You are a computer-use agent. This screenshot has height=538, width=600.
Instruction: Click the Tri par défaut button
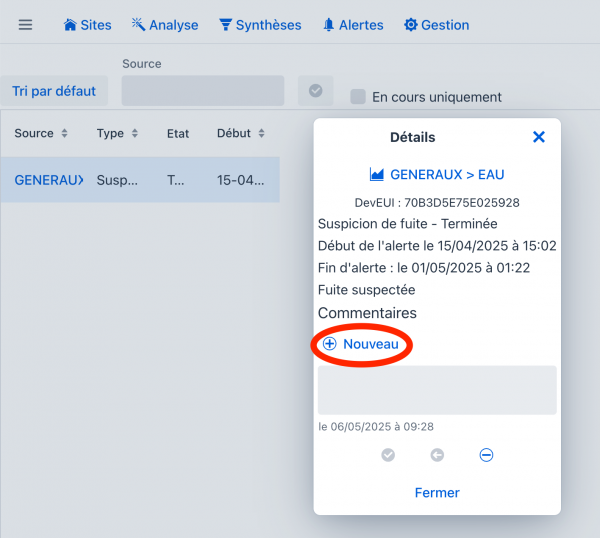(x=54, y=91)
